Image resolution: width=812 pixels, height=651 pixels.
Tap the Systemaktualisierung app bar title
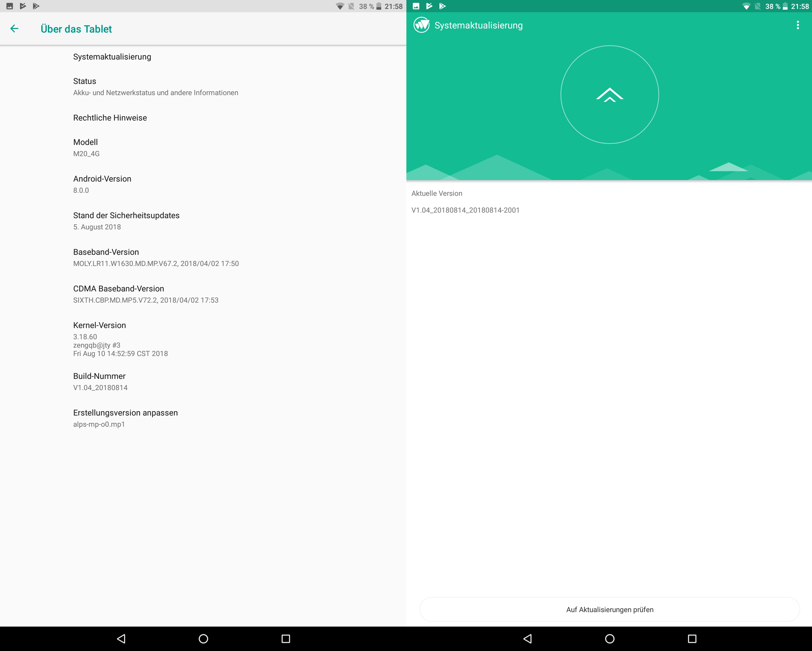pos(478,25)
